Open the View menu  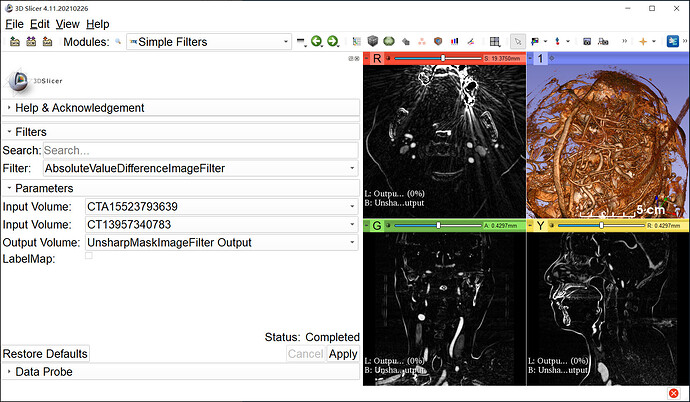coord(67,23)
